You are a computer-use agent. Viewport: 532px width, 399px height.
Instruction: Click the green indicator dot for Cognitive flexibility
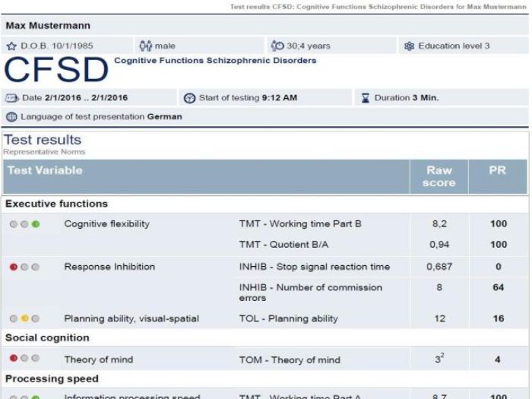35,224
